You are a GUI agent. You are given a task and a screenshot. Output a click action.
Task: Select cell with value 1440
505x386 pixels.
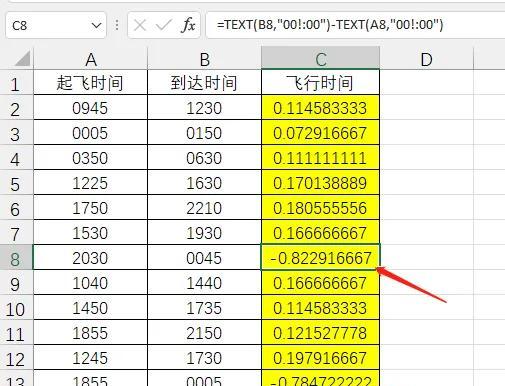pyautogui.click(x=204, y=283)
